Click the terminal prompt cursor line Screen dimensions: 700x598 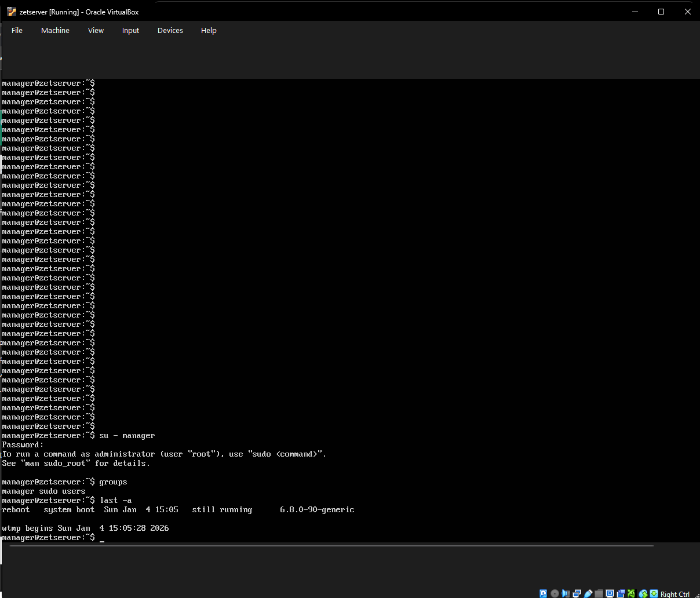pyautogui.click(x=102, y=538)
